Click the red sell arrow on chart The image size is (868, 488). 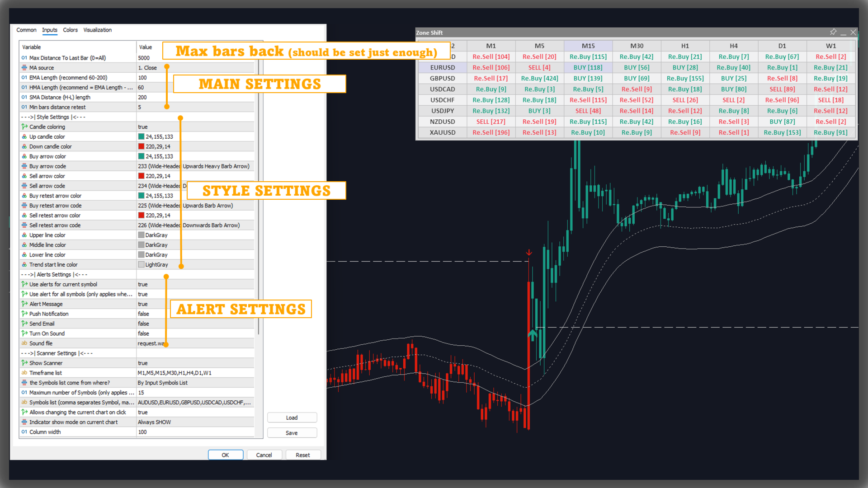[528, 253]
